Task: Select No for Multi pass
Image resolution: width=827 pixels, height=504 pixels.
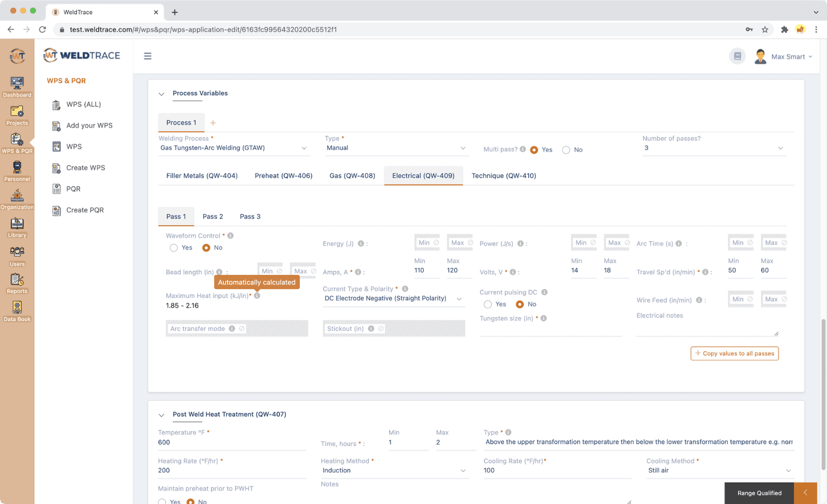Action: point(566,150)
